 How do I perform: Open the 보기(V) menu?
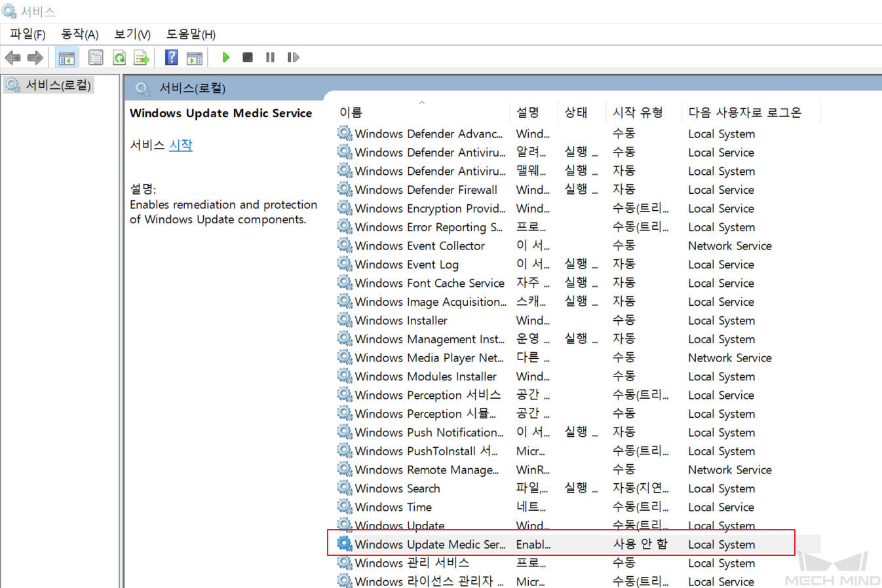(132, 34)
